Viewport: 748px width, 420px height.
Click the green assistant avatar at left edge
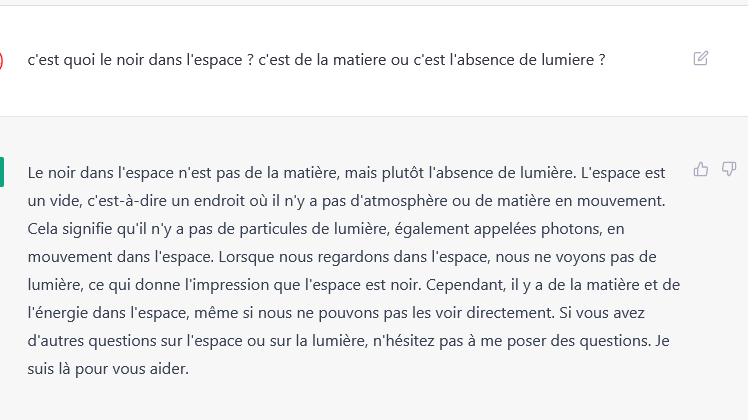click(x=2, y=172)
